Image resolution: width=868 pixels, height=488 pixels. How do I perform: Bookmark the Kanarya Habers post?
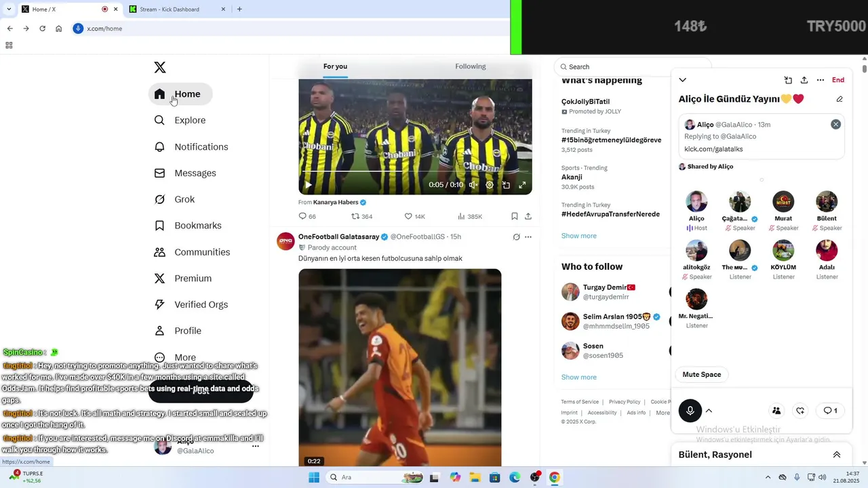[515, 216]
